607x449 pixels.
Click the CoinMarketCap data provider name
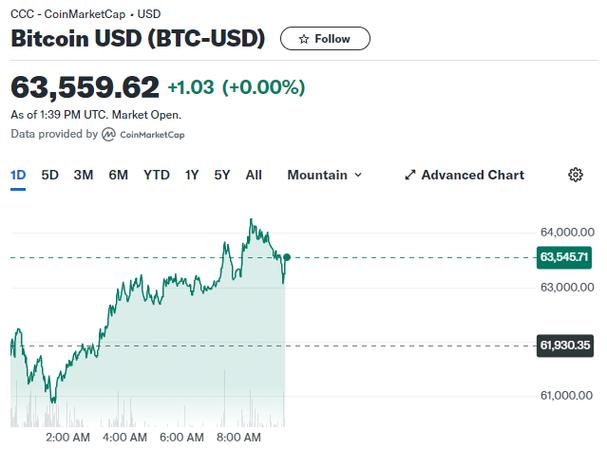[x=151, y=134]
